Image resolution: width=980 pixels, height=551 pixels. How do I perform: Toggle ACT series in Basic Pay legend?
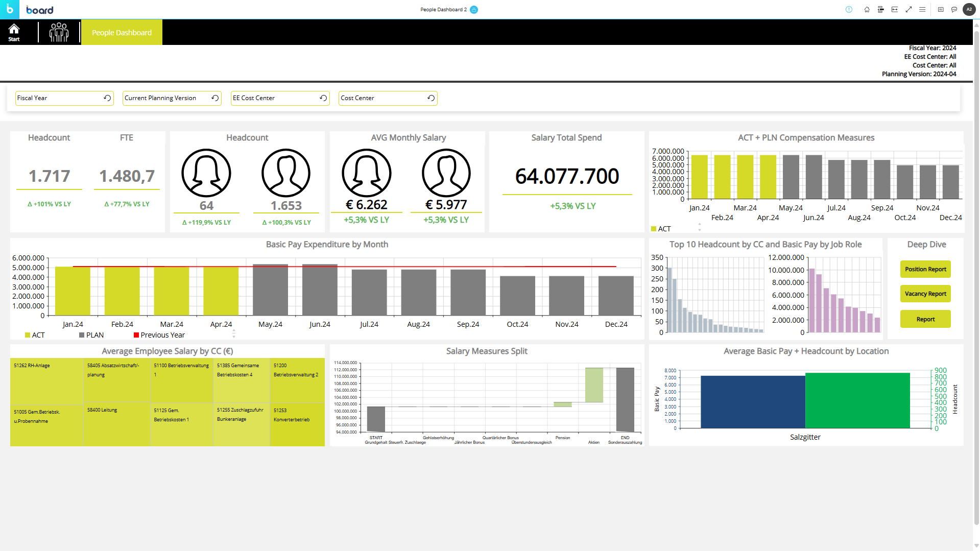(x=35, y=335)
